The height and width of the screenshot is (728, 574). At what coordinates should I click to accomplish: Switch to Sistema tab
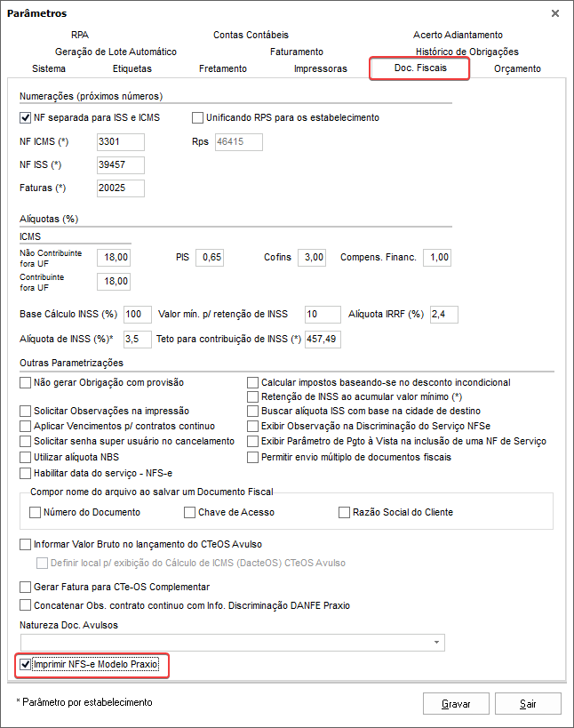(x=49, y=68)
